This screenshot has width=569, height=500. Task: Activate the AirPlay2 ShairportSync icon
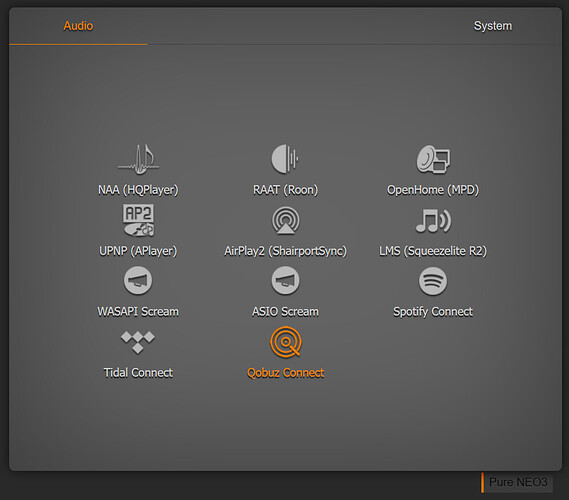pos(286,221)
